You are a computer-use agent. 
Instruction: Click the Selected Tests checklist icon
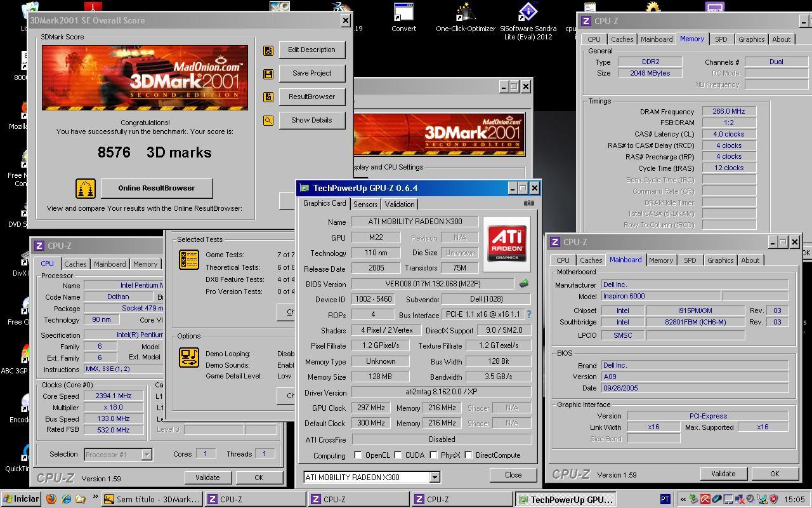[x=188, y=260]
